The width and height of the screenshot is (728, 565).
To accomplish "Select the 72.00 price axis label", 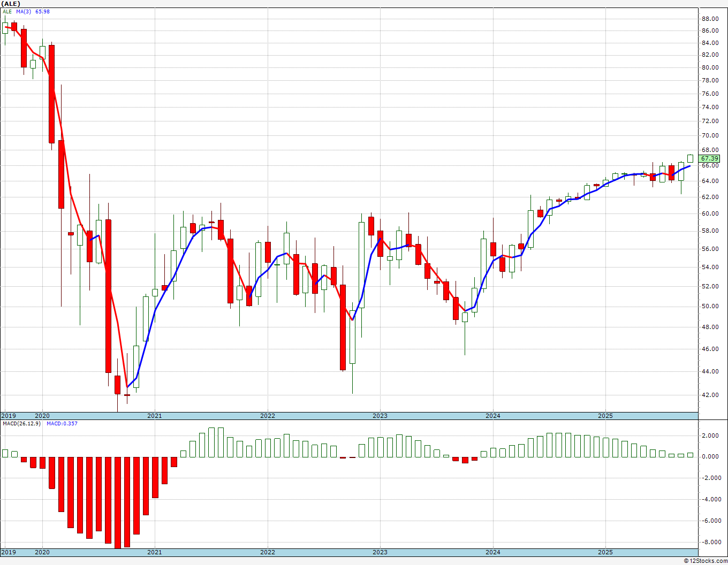I will [x=710, y=121].
